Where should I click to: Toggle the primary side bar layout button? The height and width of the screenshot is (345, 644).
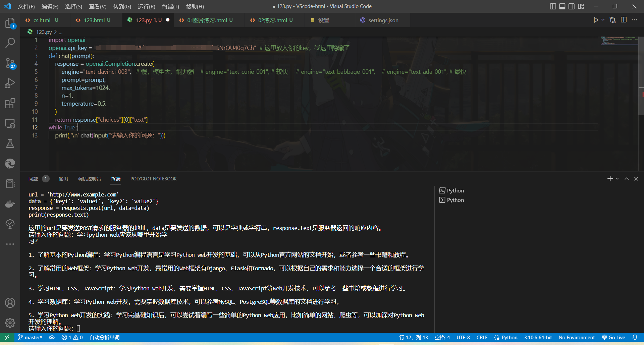[553, 6]
